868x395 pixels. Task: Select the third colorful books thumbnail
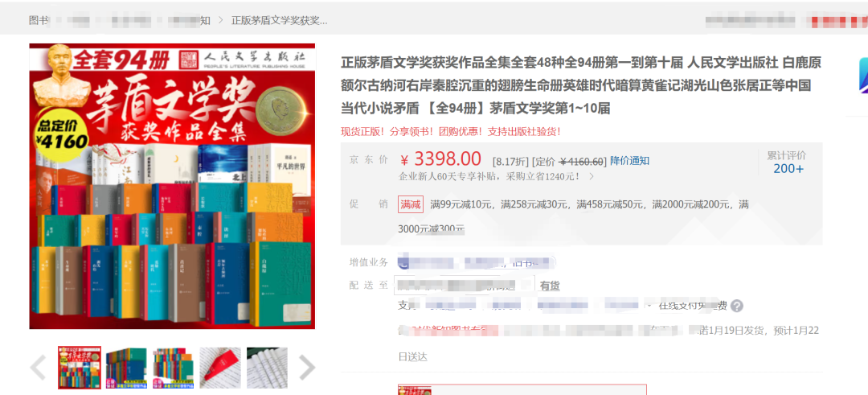(x=174, y=368)
